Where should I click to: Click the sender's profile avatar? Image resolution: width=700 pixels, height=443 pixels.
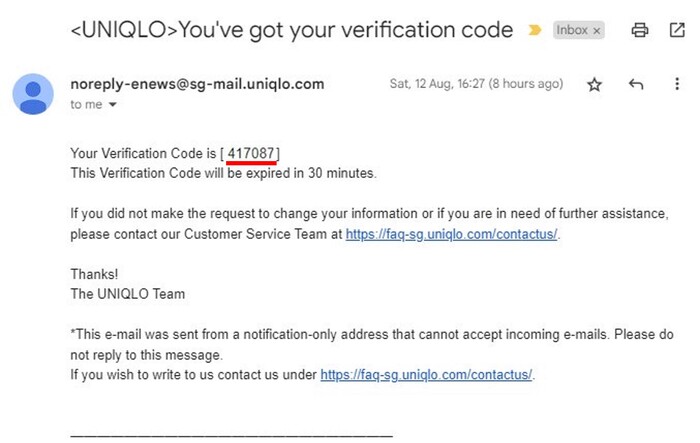point(32,94)
